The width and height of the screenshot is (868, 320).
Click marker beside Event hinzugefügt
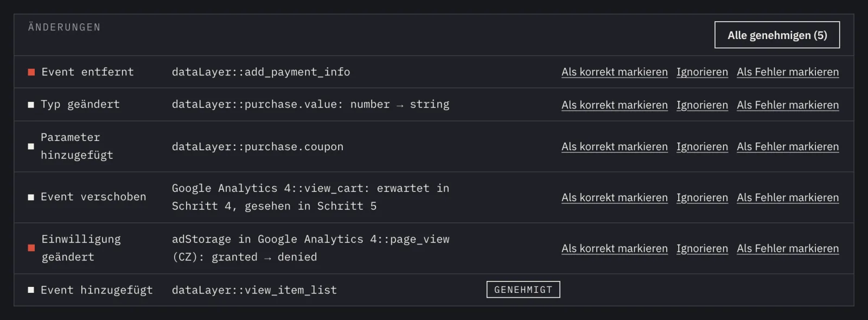31,290
